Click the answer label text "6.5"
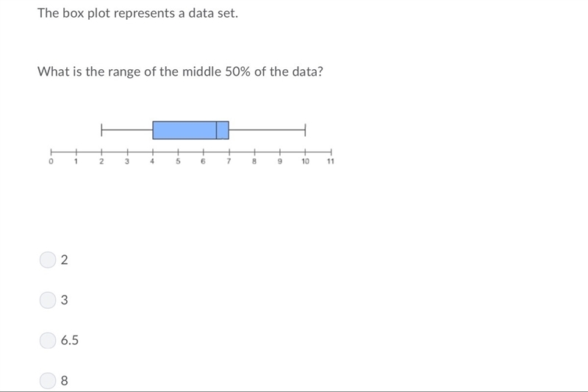Image resolution: width=588 pixels, height=392 pixels. click(70, 341)
